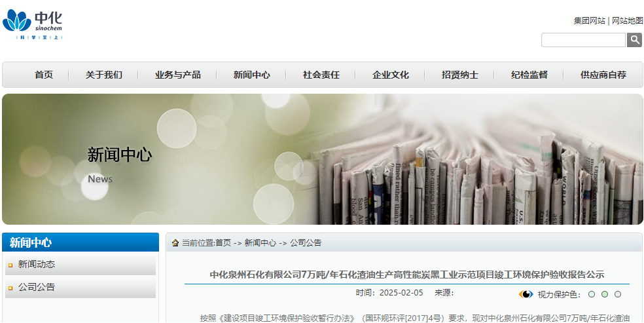Select 新闻动态 in the sidebar
This screenshot has height=323, width=644.
tap(37, 265)
